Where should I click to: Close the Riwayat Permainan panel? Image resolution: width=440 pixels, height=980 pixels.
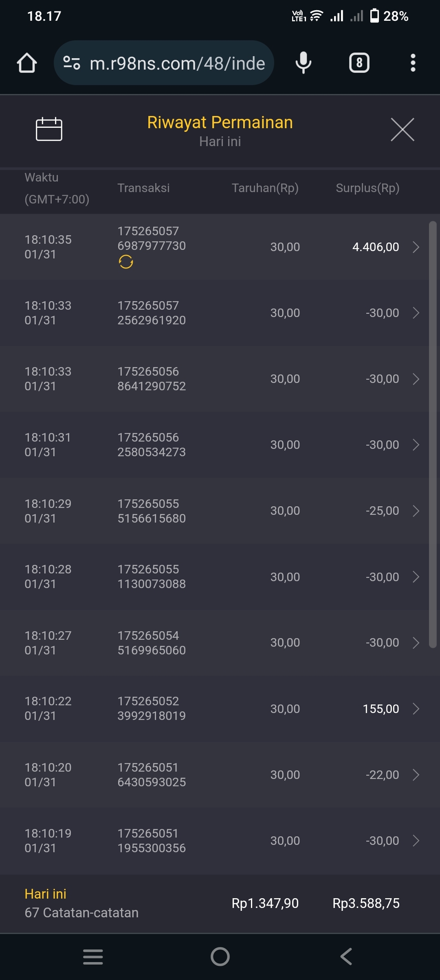tap(402, 130)
